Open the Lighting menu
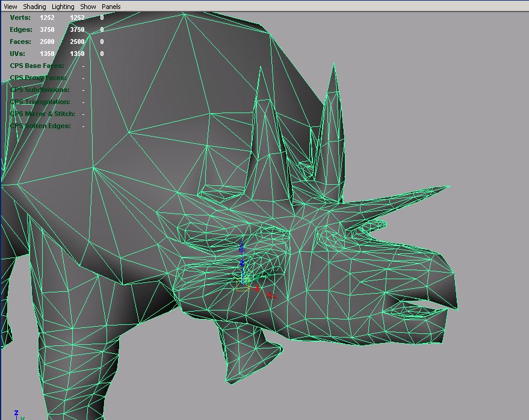This screenshot has height=420, width=529. coord(63,7)
